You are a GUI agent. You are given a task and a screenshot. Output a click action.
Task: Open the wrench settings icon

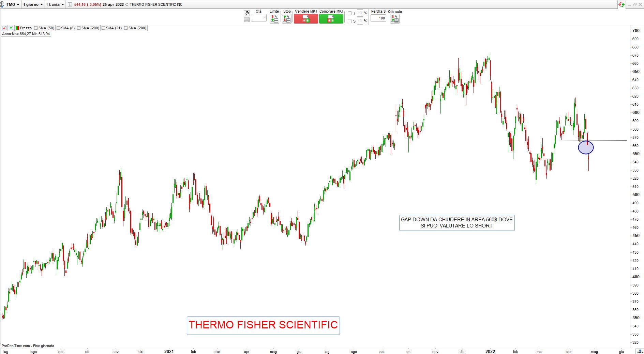point(247,13)
